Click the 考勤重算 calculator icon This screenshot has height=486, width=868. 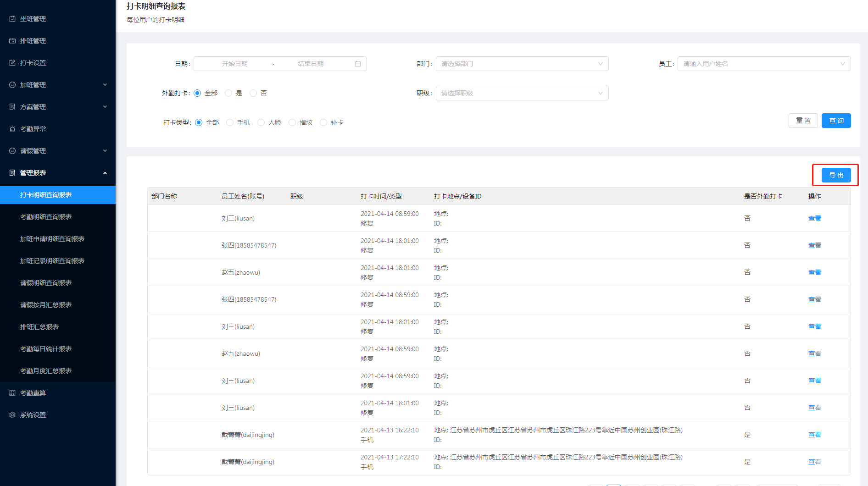tap(12, 393)
